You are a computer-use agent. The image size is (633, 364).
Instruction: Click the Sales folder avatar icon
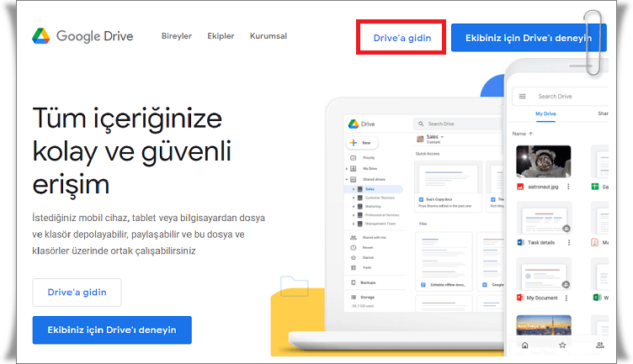click(x=420, y=139)
